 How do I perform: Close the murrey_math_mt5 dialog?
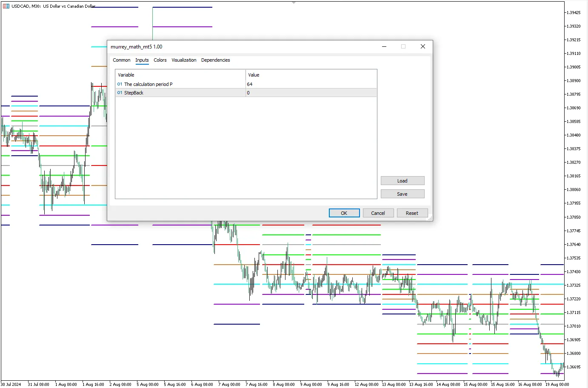(x=422, y=47)
